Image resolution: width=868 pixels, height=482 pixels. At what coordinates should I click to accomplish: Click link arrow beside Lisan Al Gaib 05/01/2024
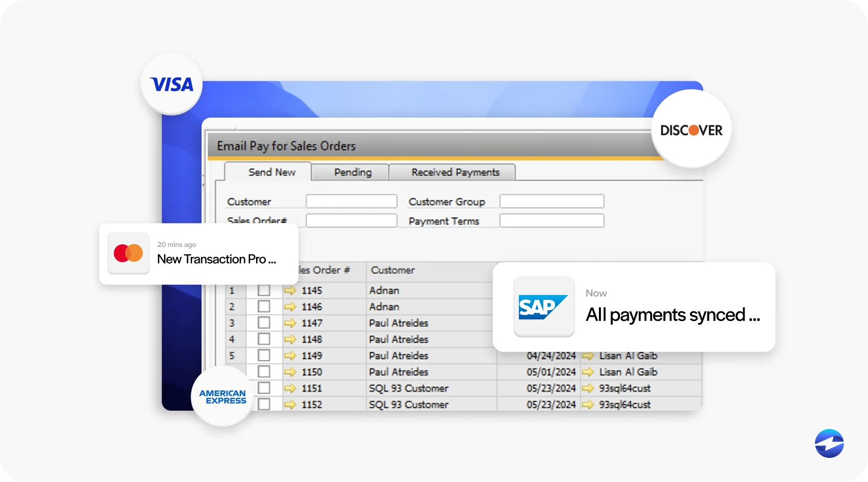(588, 372)
